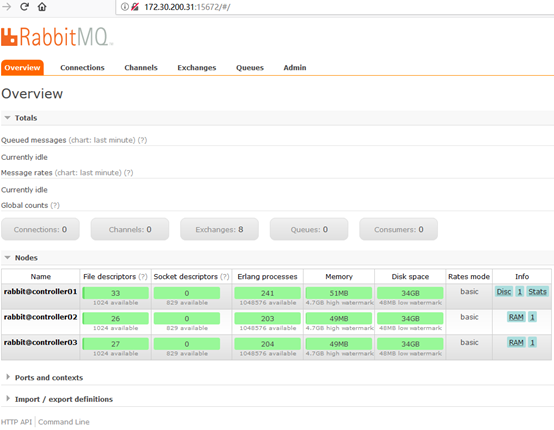Click the browser forward arrow
The width and height of the screenshot is (554, 430).
7,7
